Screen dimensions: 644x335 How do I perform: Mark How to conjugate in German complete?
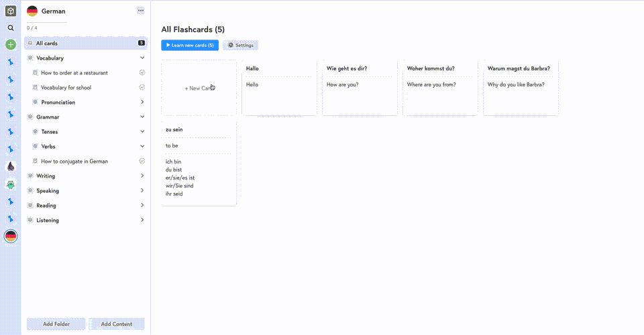tap(142, 161)
